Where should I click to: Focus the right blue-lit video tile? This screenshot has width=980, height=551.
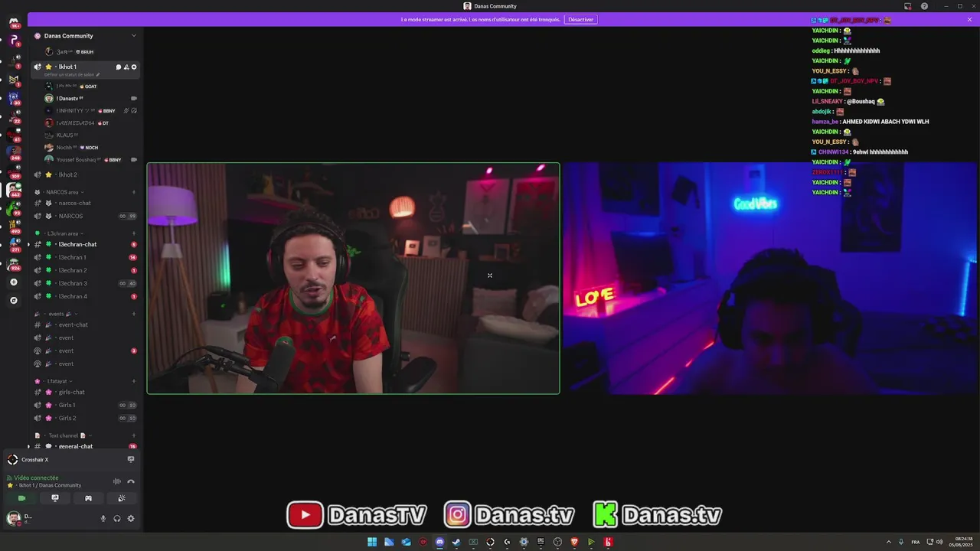pos(769,279)
